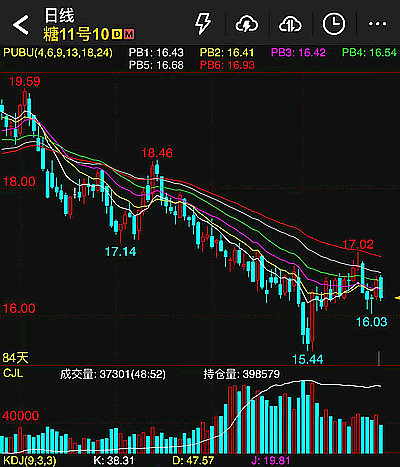Select the 19.59 high price marker
This screenshot has height=467, width=400.
(25, 81)
